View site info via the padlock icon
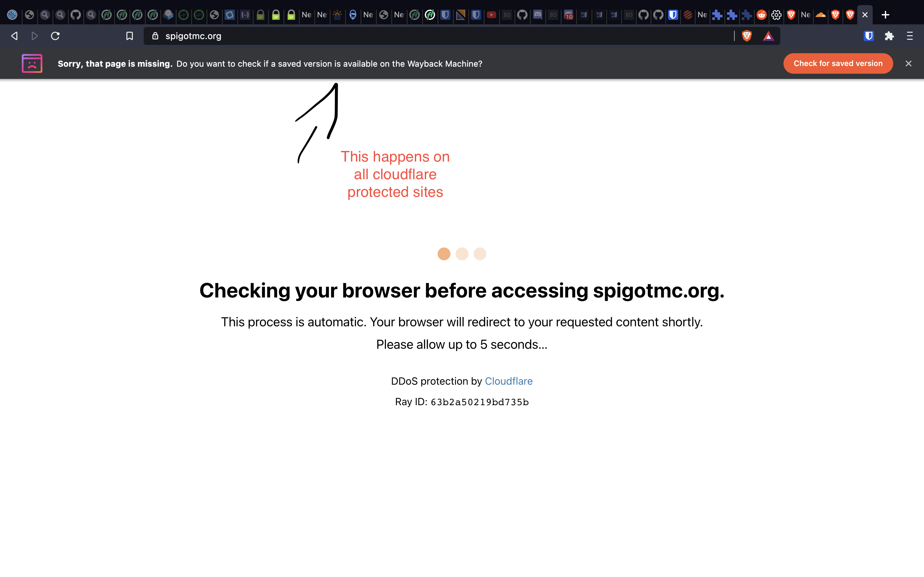 tap(155, 36)
